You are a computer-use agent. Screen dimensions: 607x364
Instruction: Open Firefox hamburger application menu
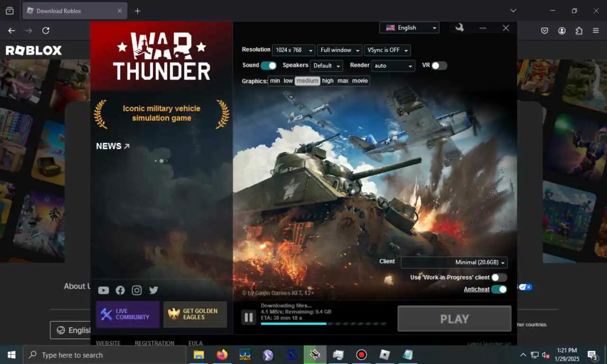coord(596,30)
